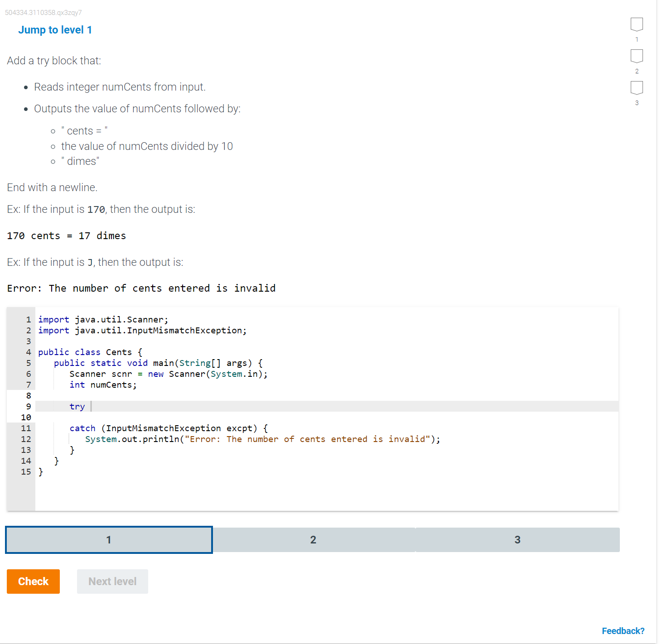Click the level 1 badge icon
Screen dimensions: 662x644
[x=637, y=25]
